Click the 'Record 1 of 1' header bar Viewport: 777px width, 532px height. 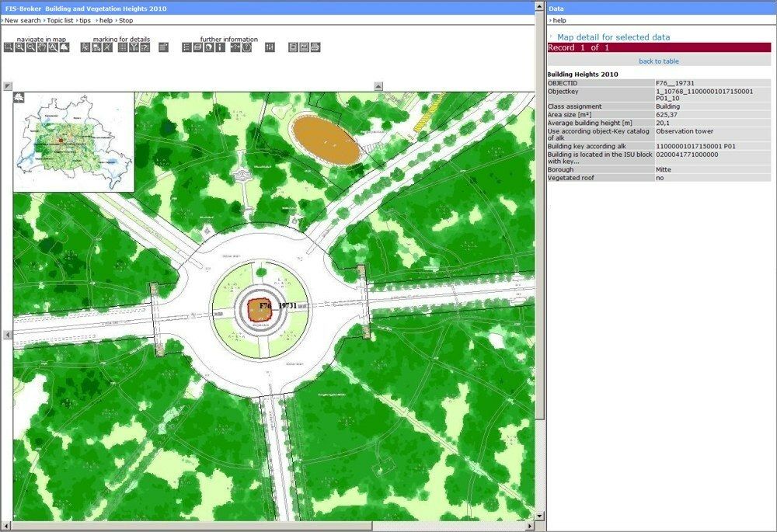659,47
